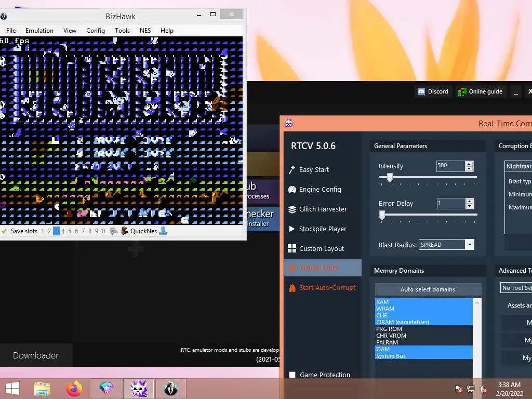Click the Manual Blast target icon
The width and height of the screenshot is (532, 399).
(x=292, y=268)
